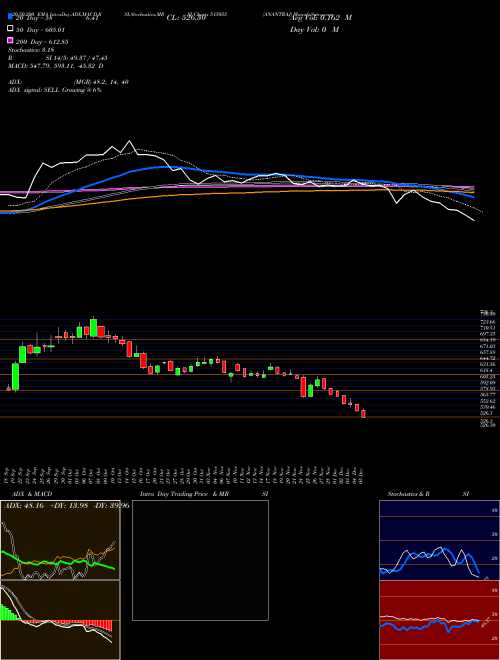Click the peak of the white price line
Viewport: 500px width, 660px height.
129,141
